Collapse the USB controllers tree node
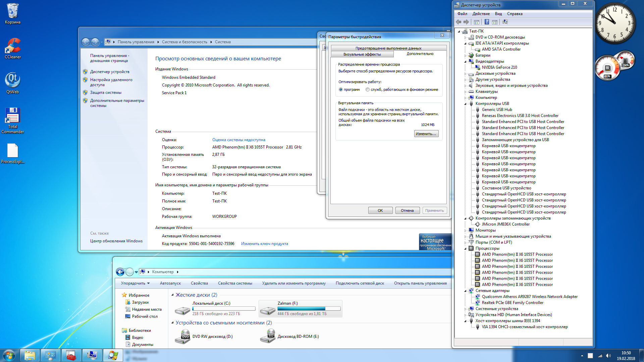Screen dimensions: 644x362 [466, 104]
